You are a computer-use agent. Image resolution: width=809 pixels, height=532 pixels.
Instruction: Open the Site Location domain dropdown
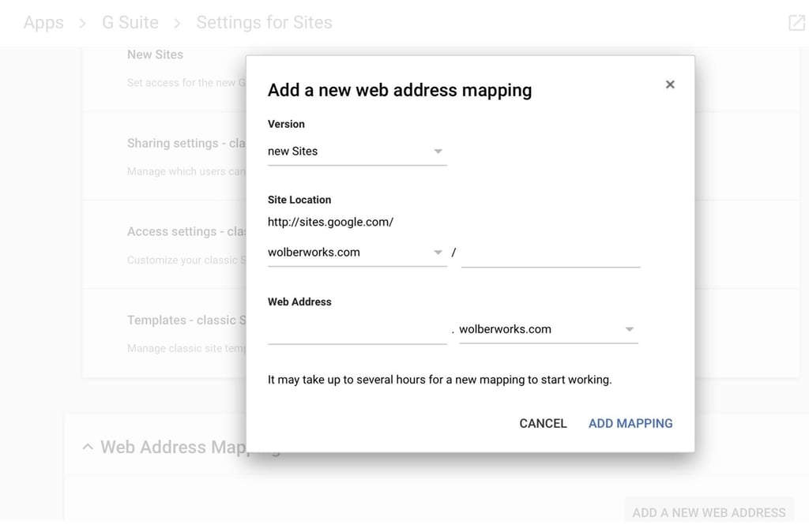coord(357,253)
